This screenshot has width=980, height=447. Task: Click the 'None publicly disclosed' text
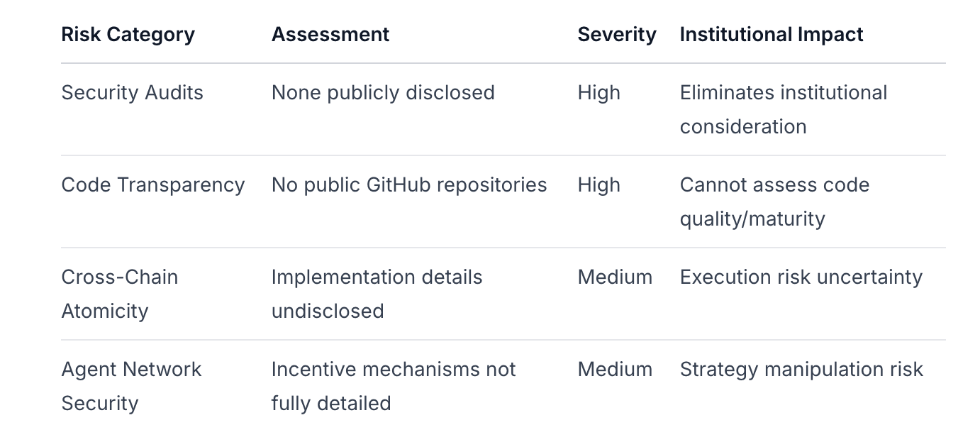(383, 92)
